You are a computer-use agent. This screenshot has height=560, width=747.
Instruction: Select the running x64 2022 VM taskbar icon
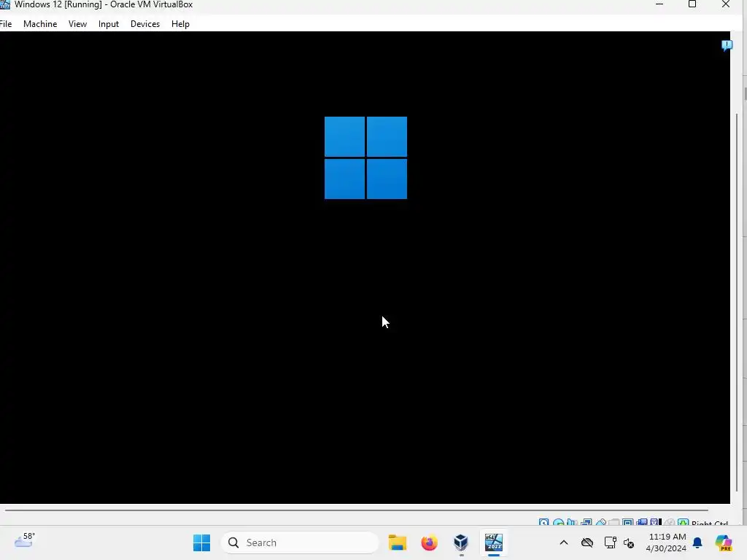pos(494,542)
